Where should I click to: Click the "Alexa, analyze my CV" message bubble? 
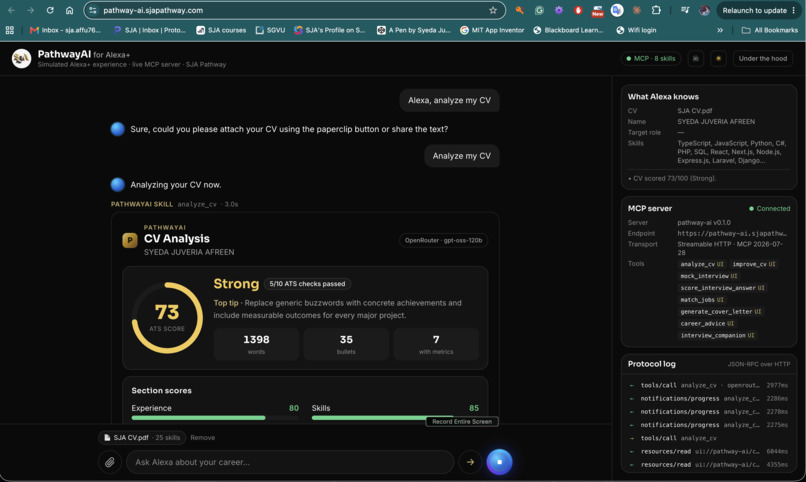pyautogui.click(x=449, y=100)
